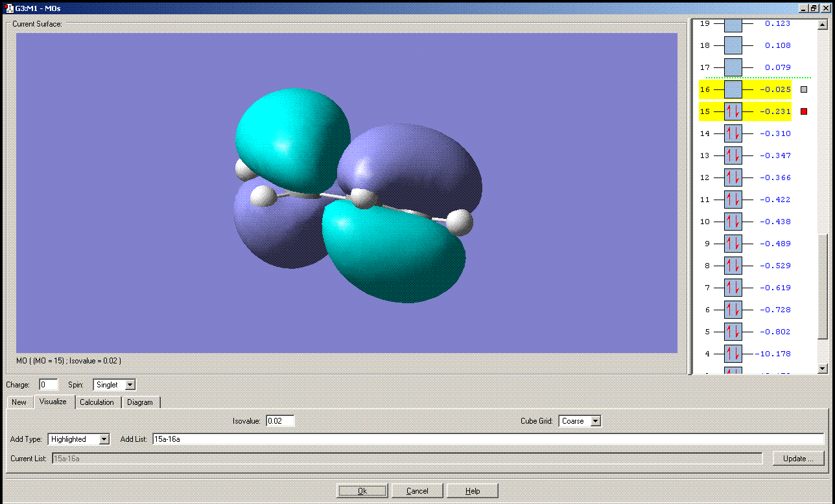Viewport: 835px width, 504px height.
Task: Click orbital 10 electron pair box
Action: pyautogui.click(x=733, y=222)
